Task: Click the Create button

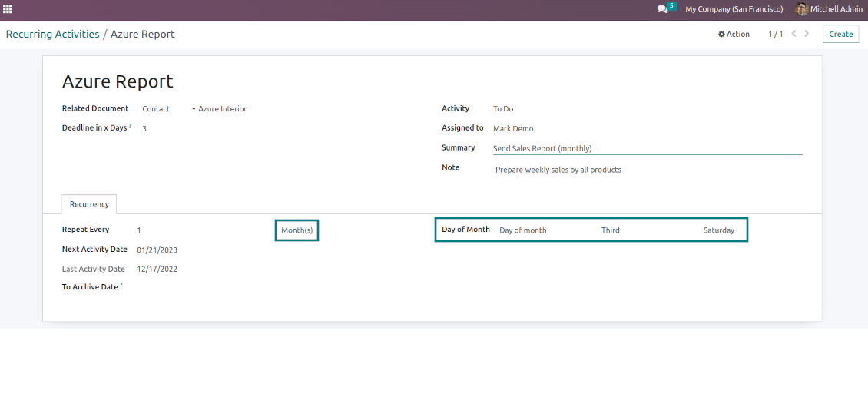Action: click(x=840, y=34)
